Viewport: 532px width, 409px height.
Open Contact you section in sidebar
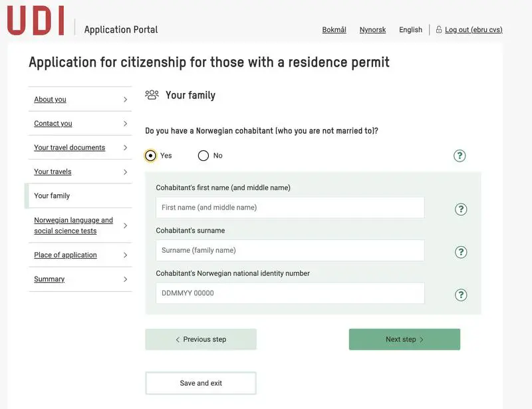click(53, 124)
